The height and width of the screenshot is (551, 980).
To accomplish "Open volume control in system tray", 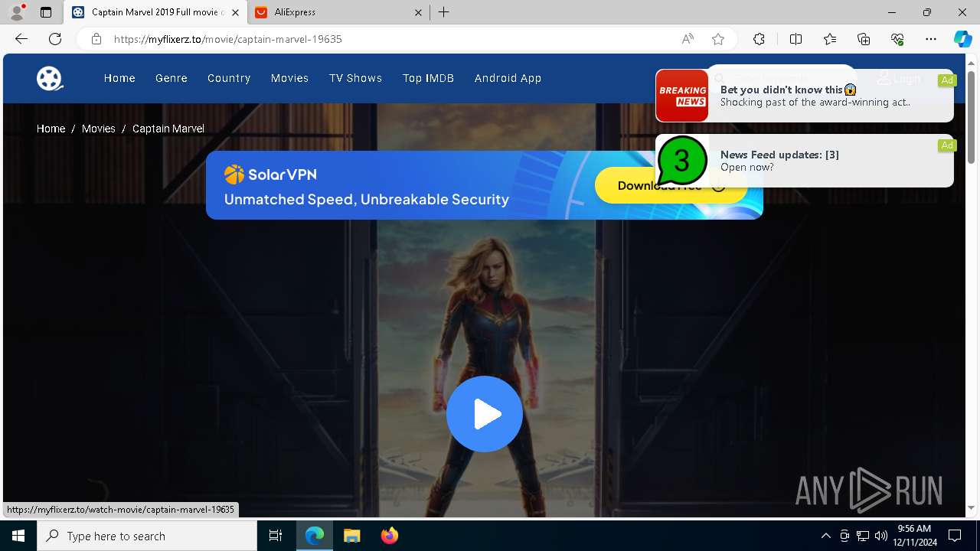I will click(881, 536).
